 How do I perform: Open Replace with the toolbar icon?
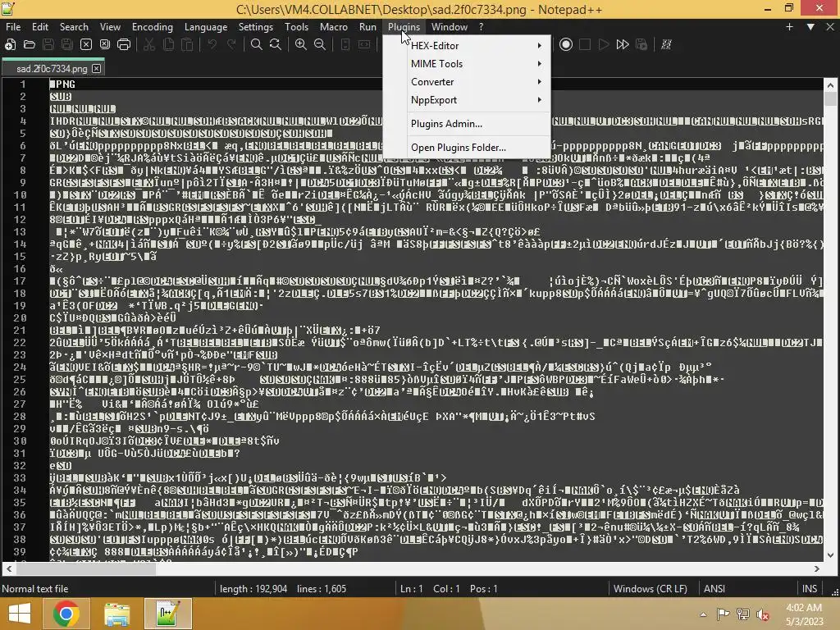coord(276,44)
